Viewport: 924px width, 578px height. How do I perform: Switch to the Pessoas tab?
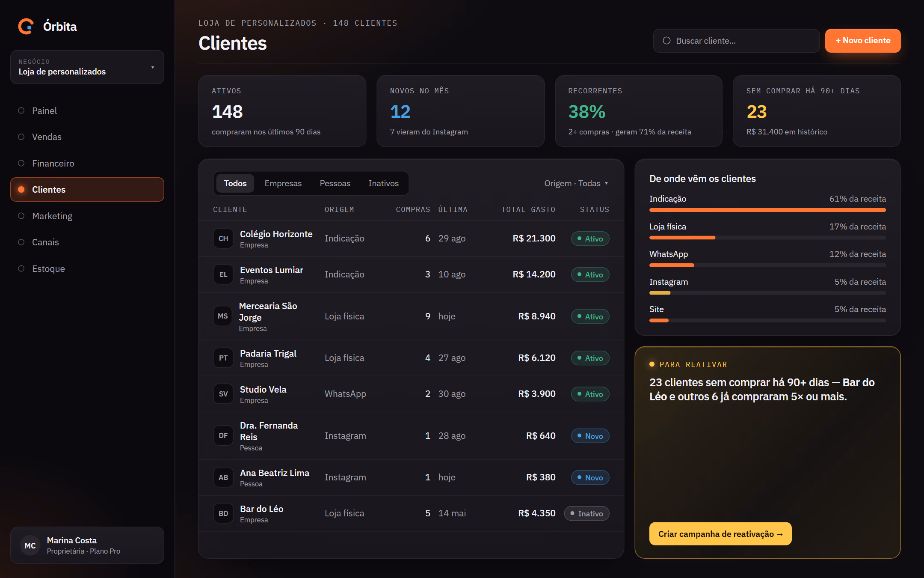335,183
